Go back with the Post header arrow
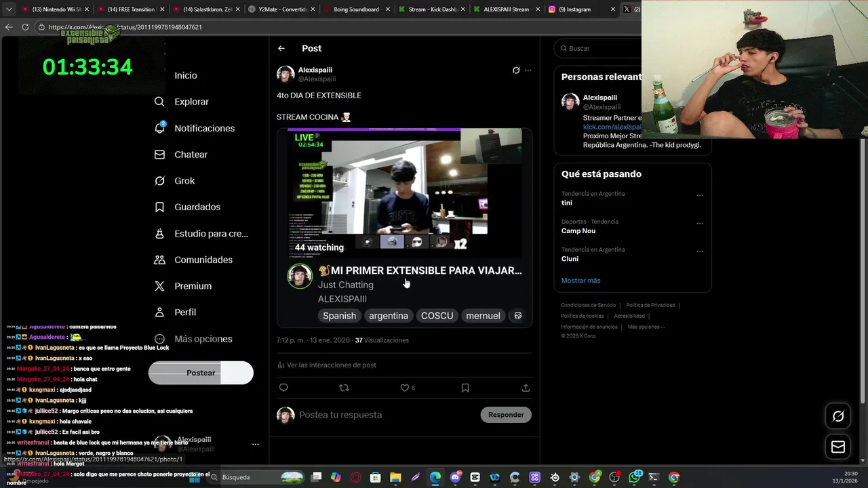This screenshot has height=488, width=868. (281, 48)
